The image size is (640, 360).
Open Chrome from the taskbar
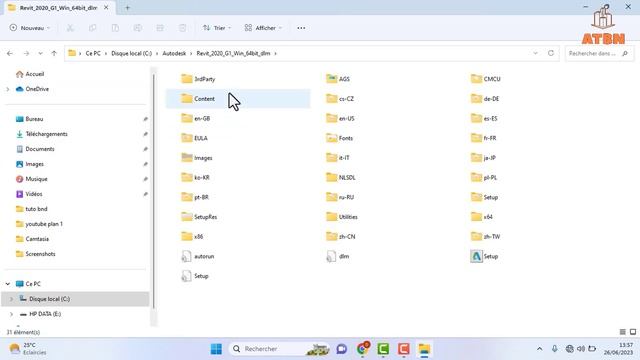pyautogui.click(x=362, y=349)
